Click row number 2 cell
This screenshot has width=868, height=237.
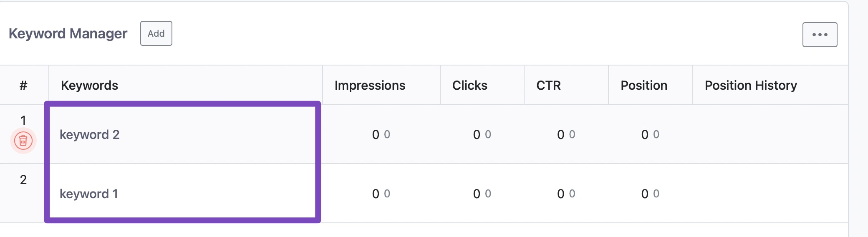tap(23, 179)
